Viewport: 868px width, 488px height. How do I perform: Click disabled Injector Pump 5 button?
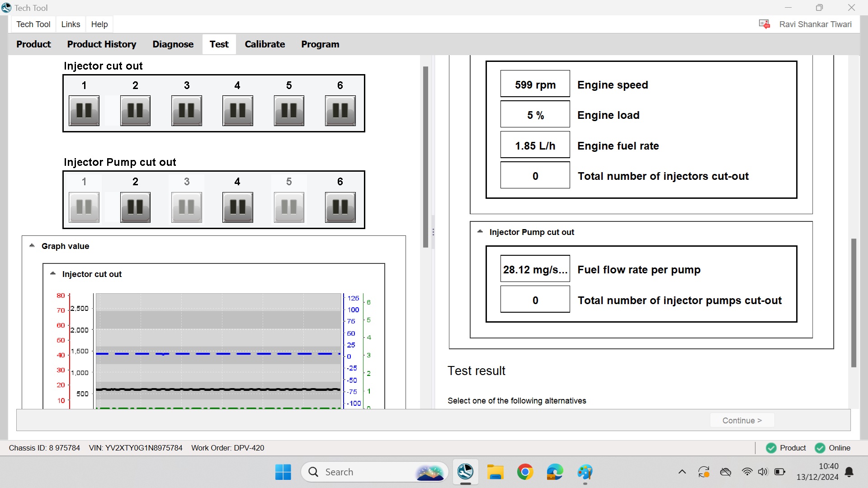coord(289,207)
